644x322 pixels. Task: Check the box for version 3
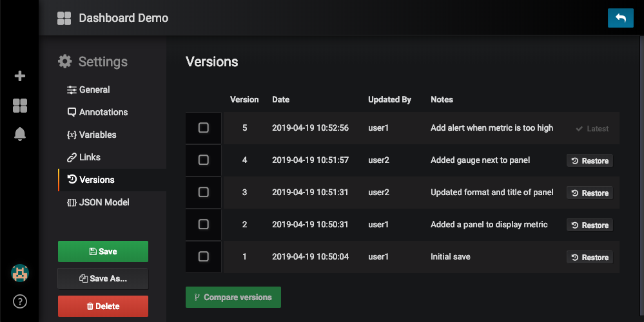[203, 192]
